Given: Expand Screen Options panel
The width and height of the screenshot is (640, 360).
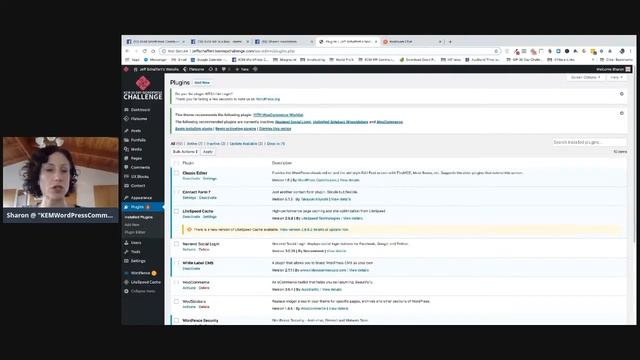Looking at the screenshot, I should pos(585,77).
